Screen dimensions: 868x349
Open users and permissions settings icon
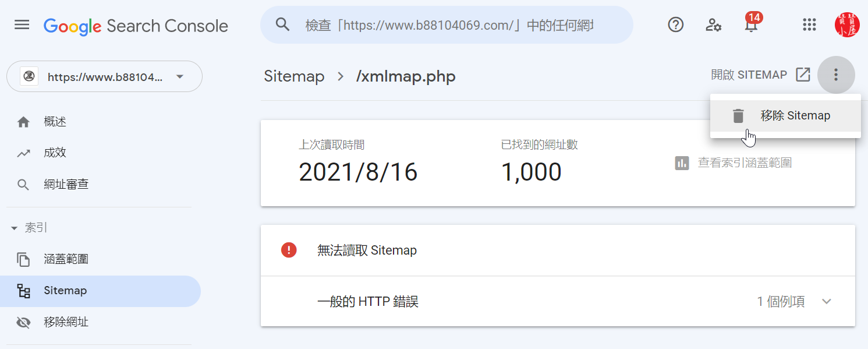click(713, 25)
